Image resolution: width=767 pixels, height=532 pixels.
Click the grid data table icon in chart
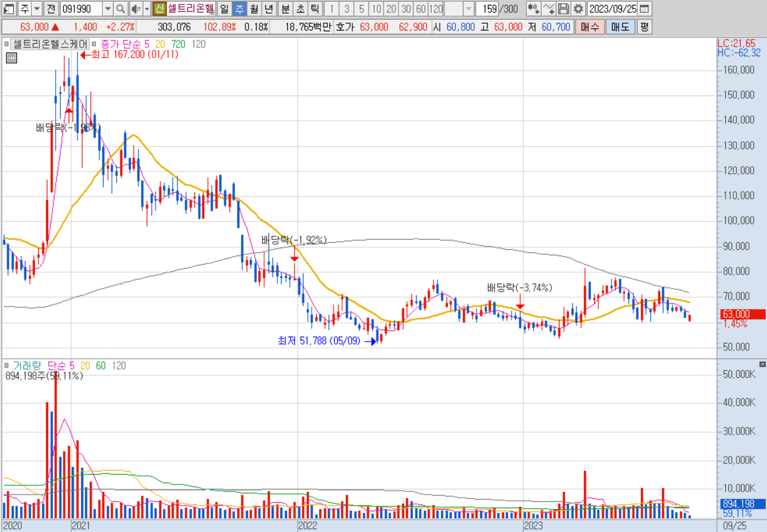pos(11,58)
